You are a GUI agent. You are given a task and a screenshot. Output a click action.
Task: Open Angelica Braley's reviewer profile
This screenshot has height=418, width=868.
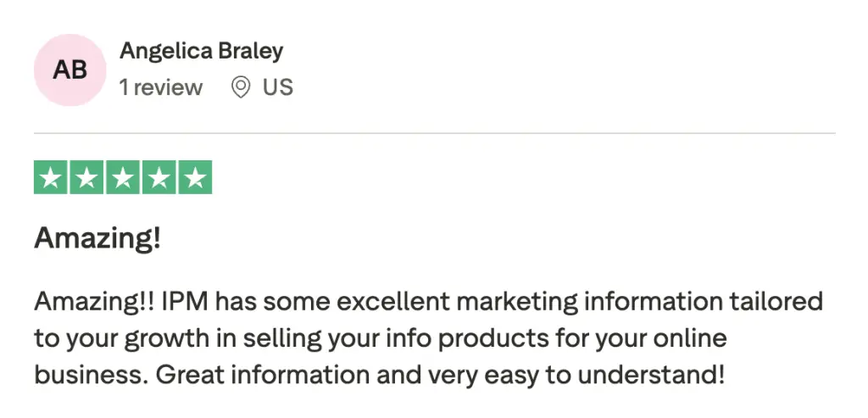[201, 51]
